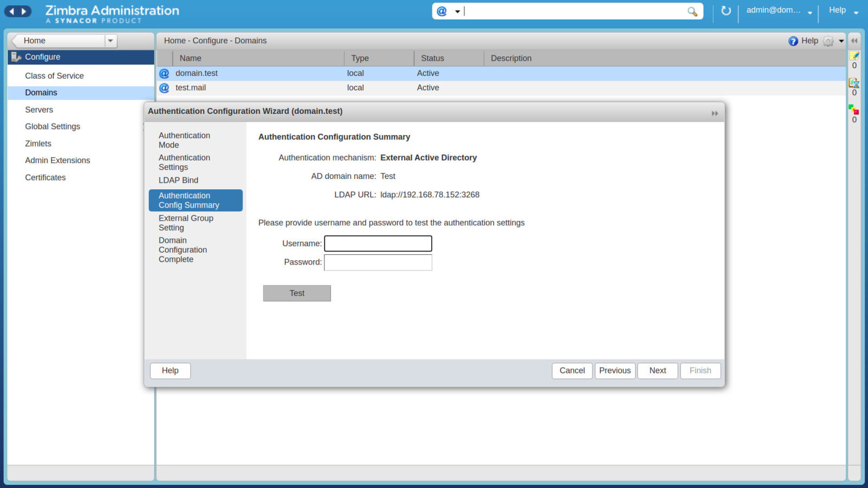Click inside the Username input field

(x=378, y=243)
